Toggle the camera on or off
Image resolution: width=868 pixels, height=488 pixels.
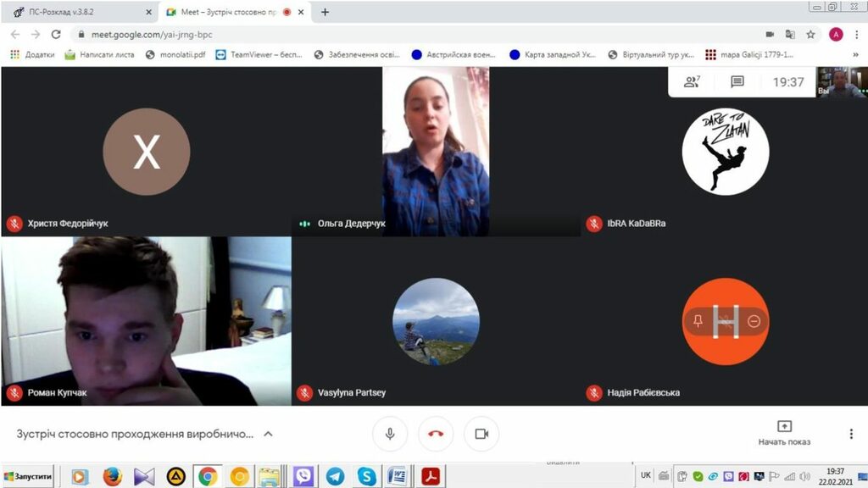click(481, 434)
